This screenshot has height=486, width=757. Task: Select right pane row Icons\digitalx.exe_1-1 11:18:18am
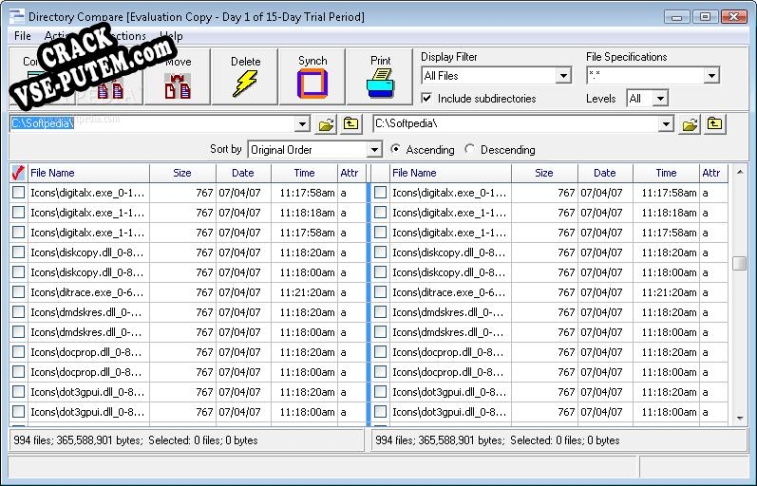(550, 213)
